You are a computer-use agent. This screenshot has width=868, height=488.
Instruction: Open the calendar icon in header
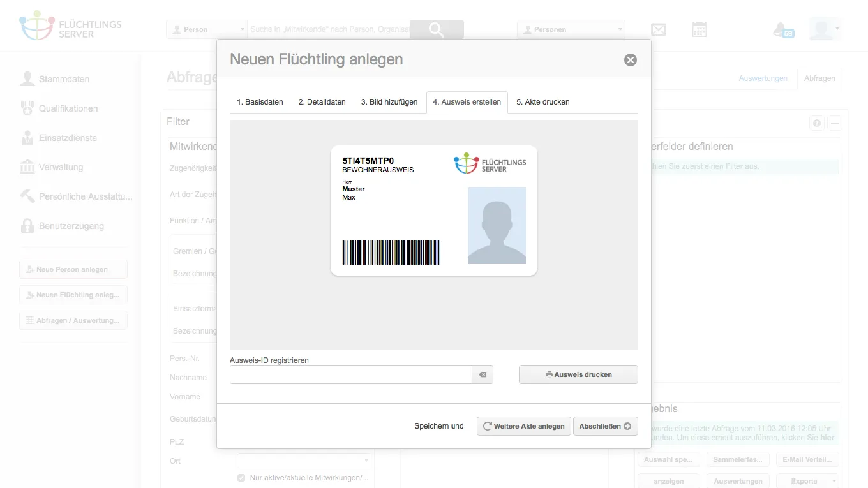(x=700, y=29)
